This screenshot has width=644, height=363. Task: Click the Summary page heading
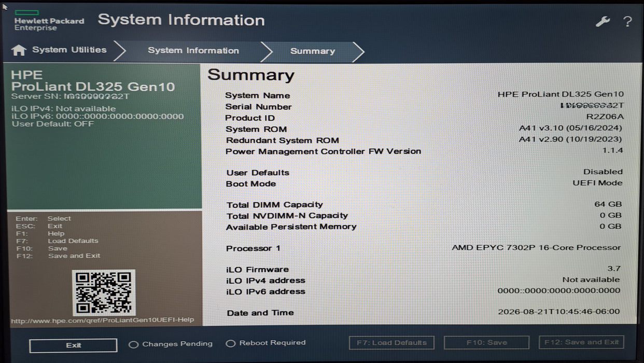click(251, 75)
